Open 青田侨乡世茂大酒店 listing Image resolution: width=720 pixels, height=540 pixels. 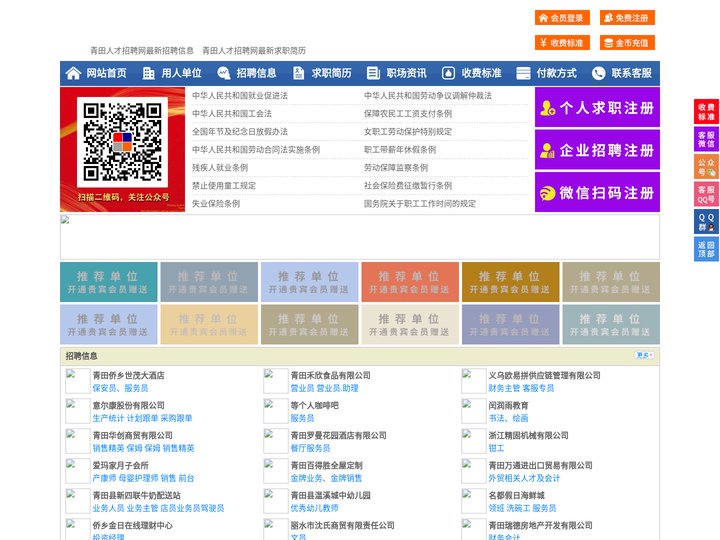tap(129, 375)
